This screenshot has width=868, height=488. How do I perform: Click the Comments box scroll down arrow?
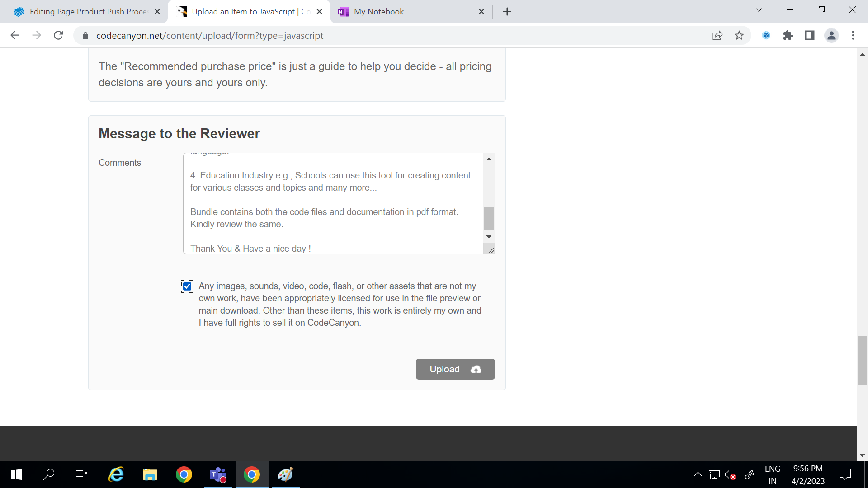pos(489,237)
